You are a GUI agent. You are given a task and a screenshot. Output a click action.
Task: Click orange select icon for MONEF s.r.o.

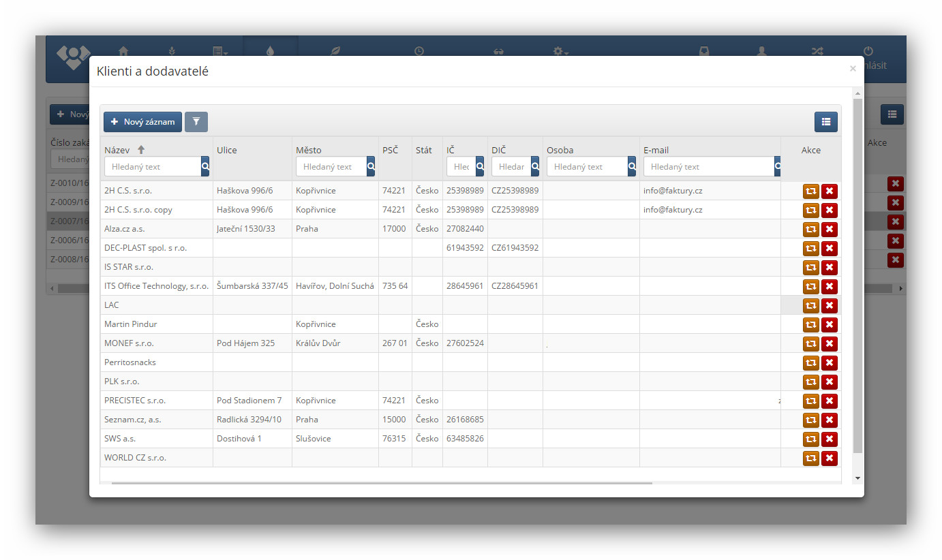(x=810, y=343)
